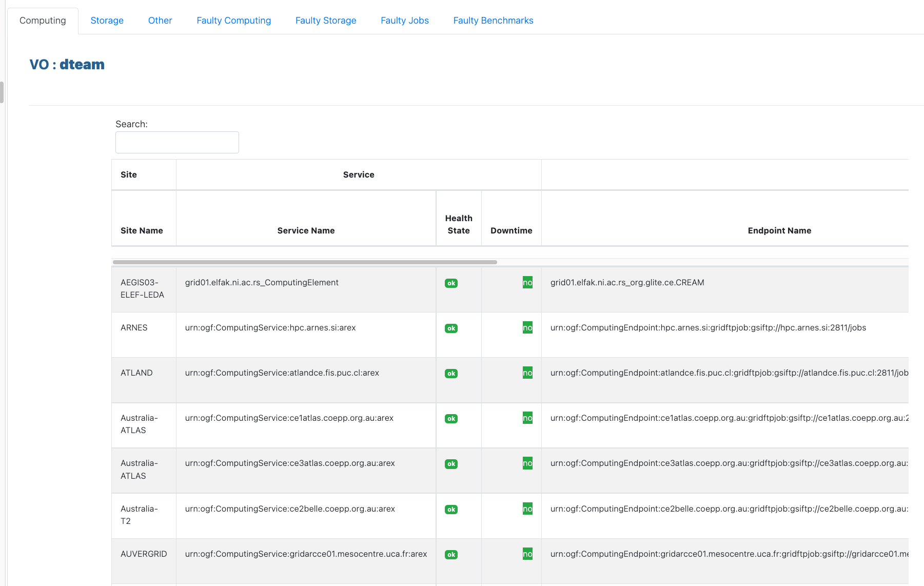
Task: Click the ok health badge for ATLAND
Action: point(451,374)
